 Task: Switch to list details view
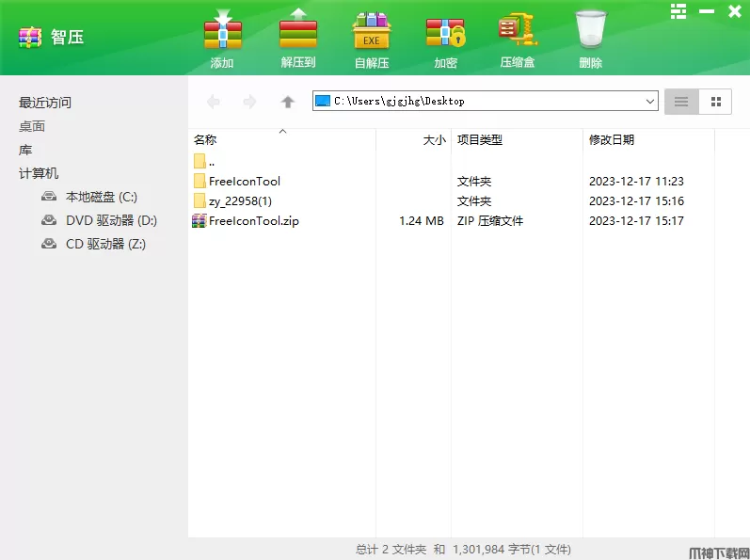coord(681,102)
